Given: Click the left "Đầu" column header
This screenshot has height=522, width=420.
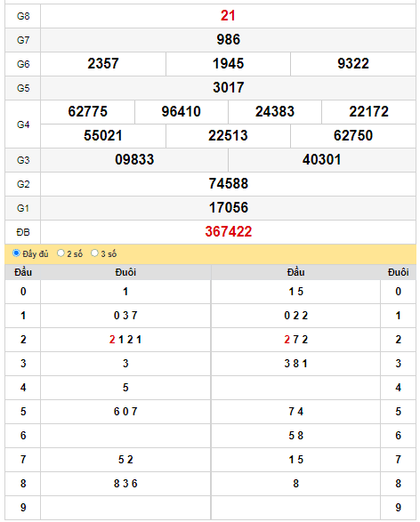Looking at the screenshot, I should coord(23,272).
